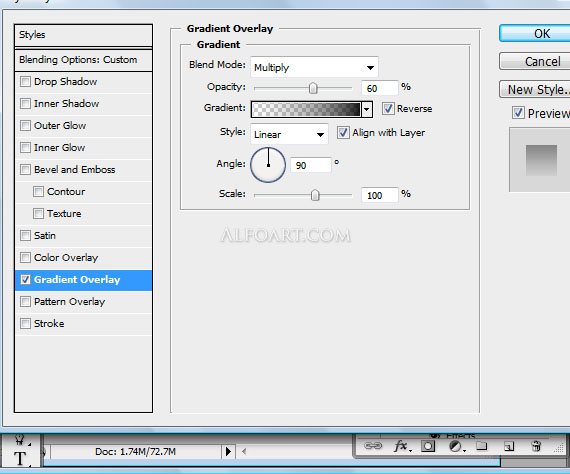570x474 pixels.
Task: Click the new layer icon
Action: [509, 446]
